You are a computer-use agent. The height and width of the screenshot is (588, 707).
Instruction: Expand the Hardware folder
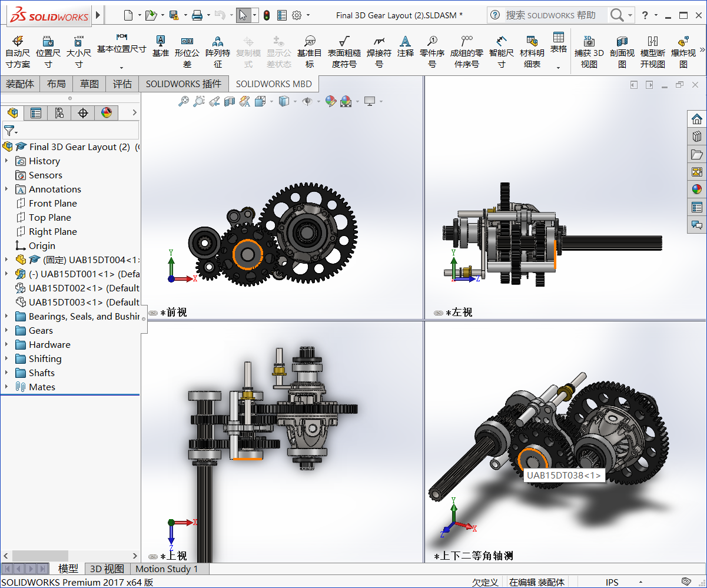[x=6, y=344]
